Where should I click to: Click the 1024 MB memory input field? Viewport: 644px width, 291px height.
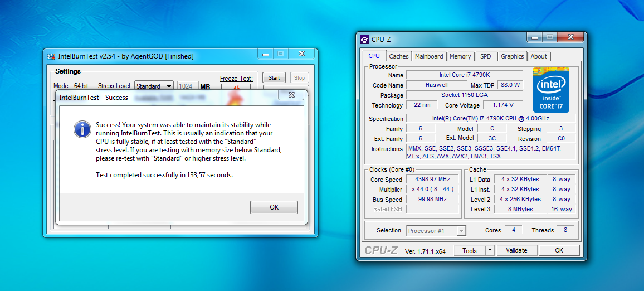pos(188,86)
